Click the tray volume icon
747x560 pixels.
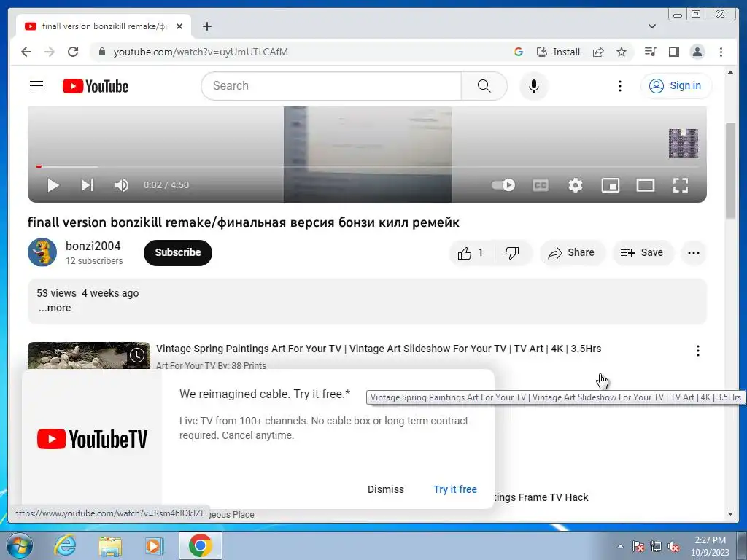[x=673, y=547]
